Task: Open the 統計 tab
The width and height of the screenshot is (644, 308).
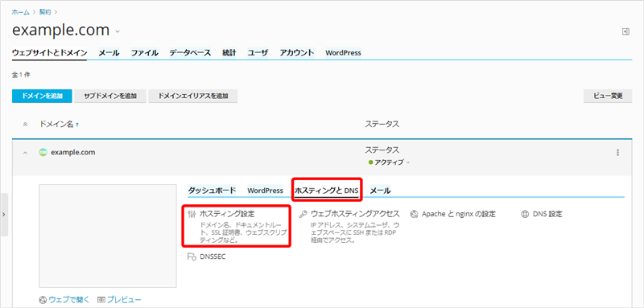Action: [x=229, y=53]
